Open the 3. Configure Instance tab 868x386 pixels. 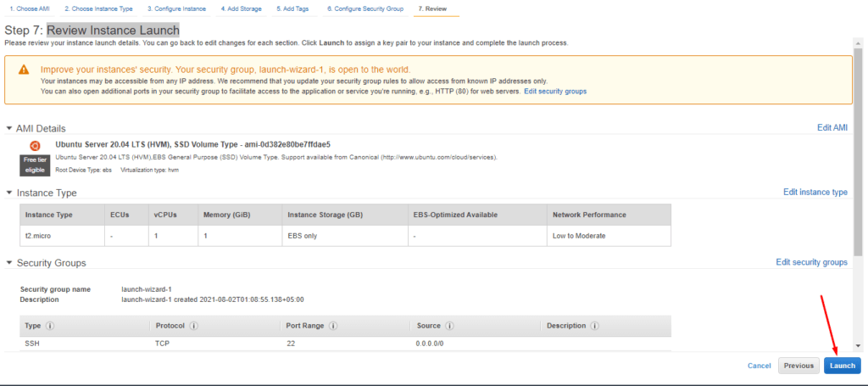(x=176, y=9)
